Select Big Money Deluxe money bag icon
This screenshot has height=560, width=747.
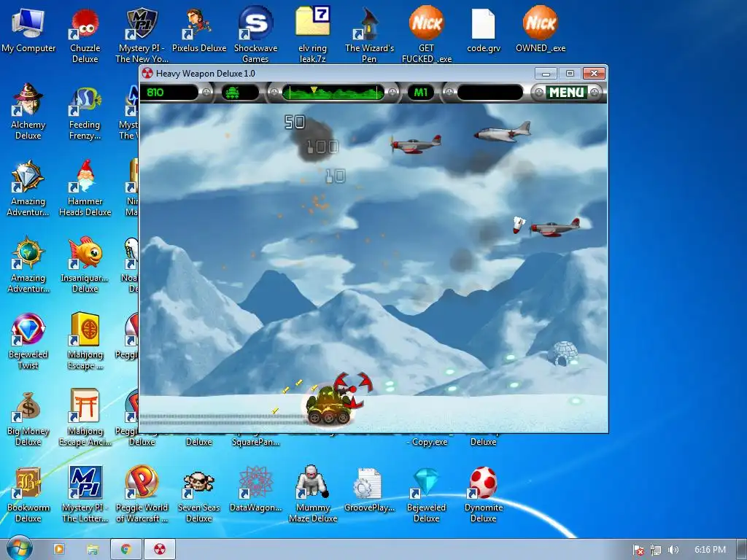pyautogui.click(x=28, y=419)
